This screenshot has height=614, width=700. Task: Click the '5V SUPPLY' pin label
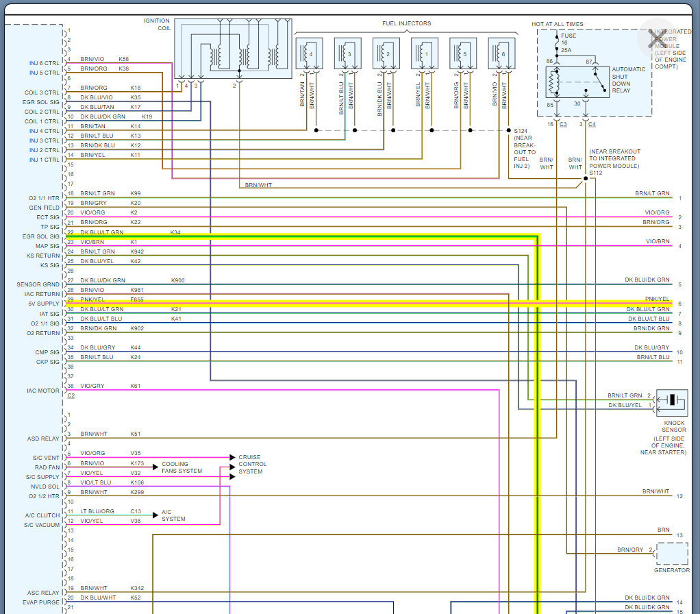(x=44, y=304)
